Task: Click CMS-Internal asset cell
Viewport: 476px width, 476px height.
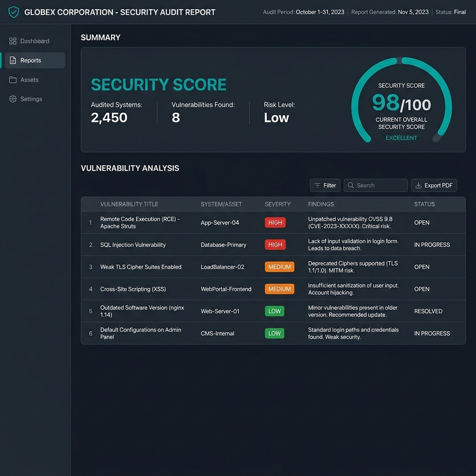Action: click(218, 333)
